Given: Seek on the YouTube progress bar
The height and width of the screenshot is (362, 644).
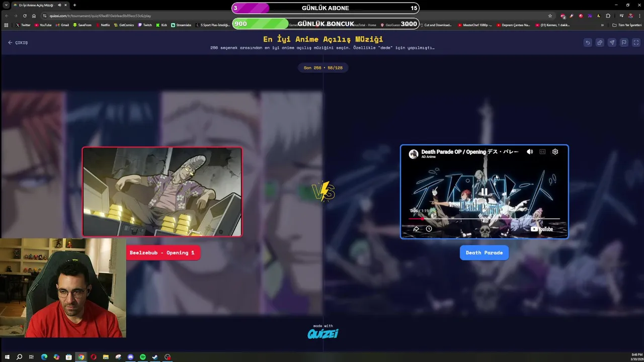Looking at the screenshot, I should pyautogui.click(x=484, y=219).
